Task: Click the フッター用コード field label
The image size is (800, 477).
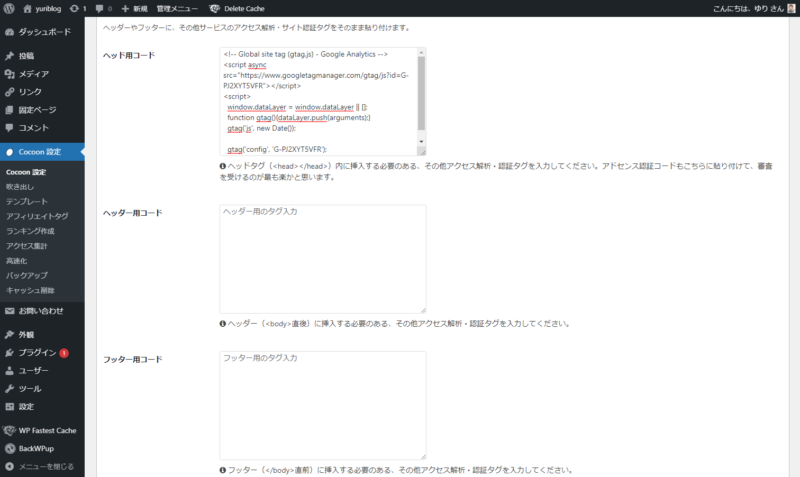Action: (133, 360)
